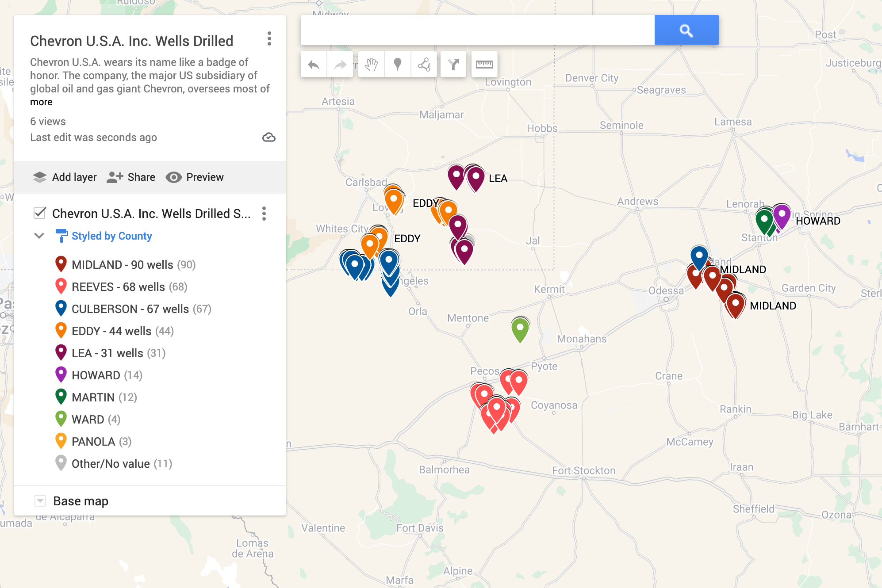Uncheck the Chevron Wells Drilled layer checkbox

pos(40,213)
